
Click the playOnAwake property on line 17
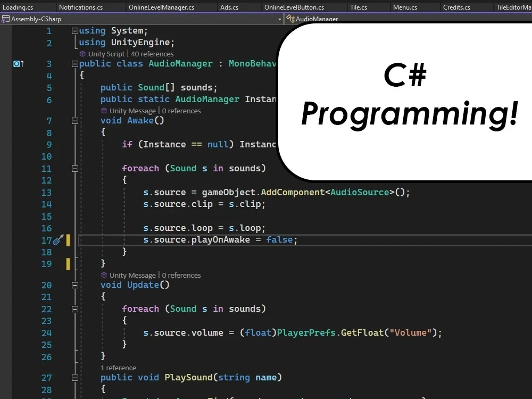click(221, 239)
